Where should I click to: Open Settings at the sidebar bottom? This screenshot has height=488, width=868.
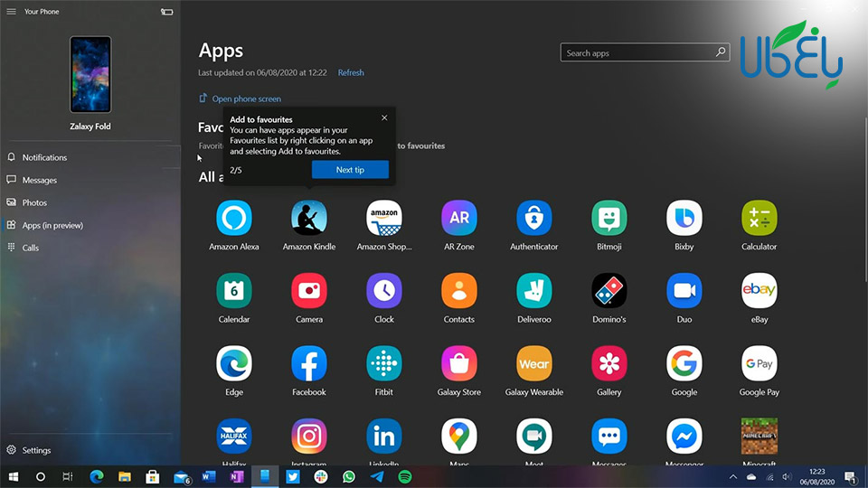pyautogui.click(x=36, y=450)
